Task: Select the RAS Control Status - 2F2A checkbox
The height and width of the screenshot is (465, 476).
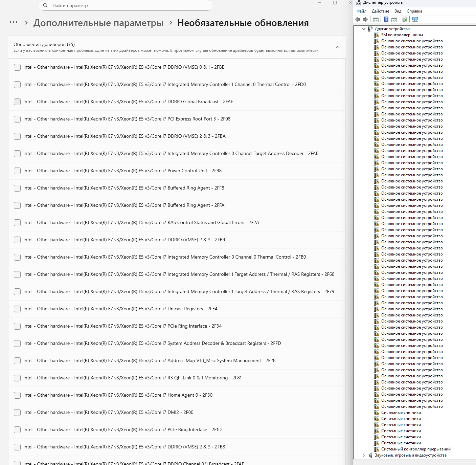Action: click(x=17, y=223)
